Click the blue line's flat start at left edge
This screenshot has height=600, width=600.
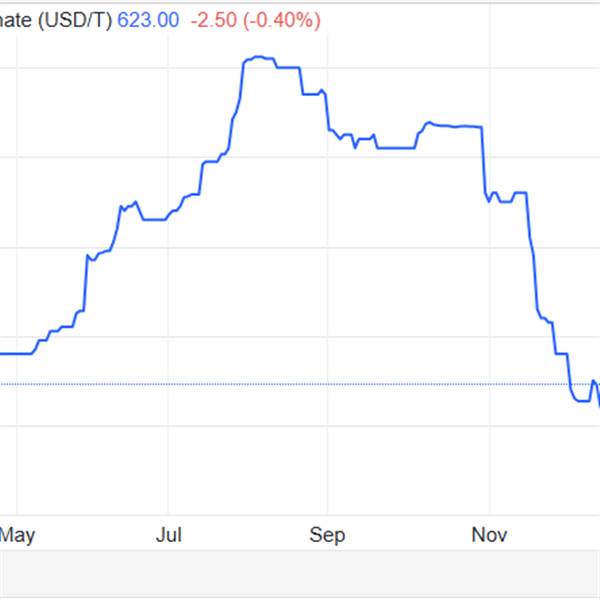15,353
